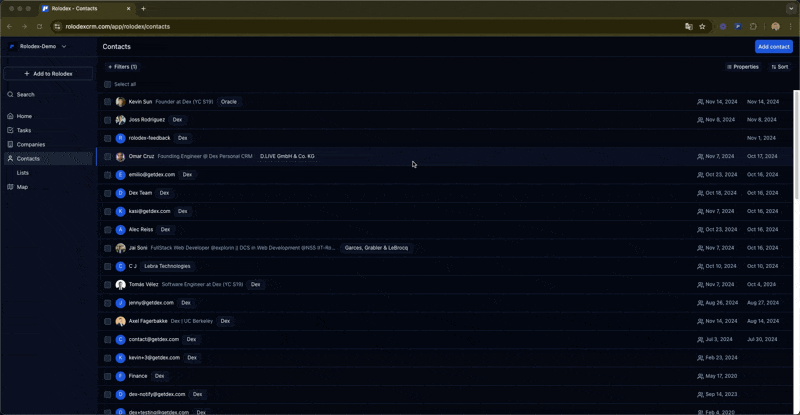Click the Add contact button

[x=773, y=46]
